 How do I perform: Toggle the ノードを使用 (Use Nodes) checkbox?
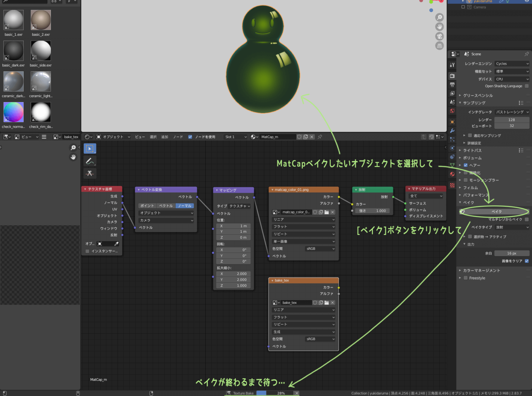(x=190, y=137)
